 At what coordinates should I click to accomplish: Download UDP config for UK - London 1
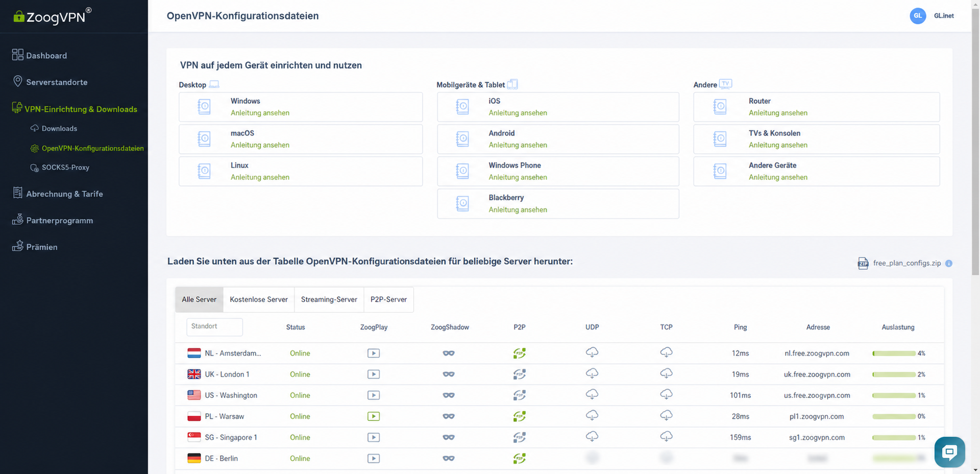click(x=592, y=374)
